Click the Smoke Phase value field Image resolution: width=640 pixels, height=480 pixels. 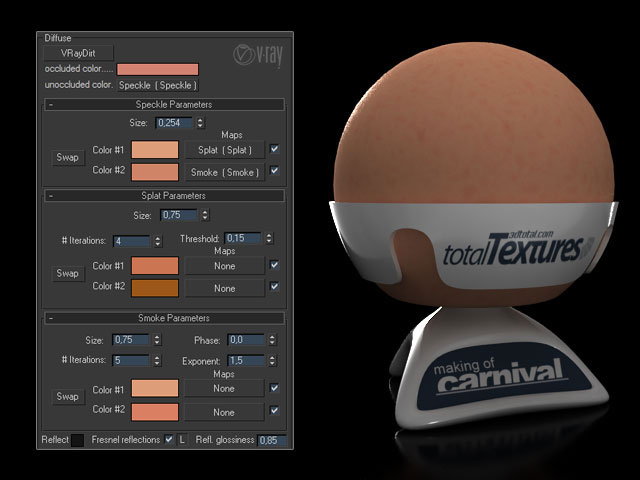tap(246, 340)
